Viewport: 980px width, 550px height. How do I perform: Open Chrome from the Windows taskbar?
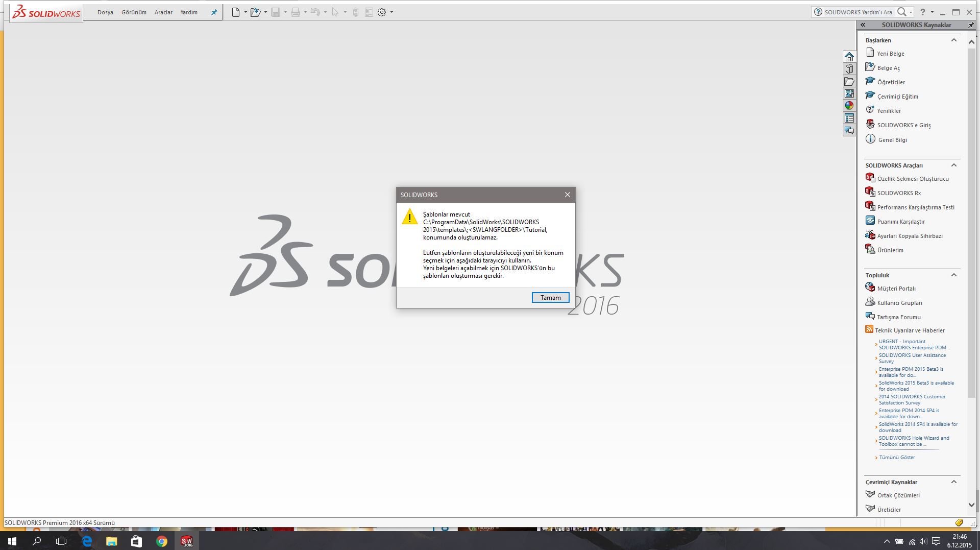[x=161, y=541]
